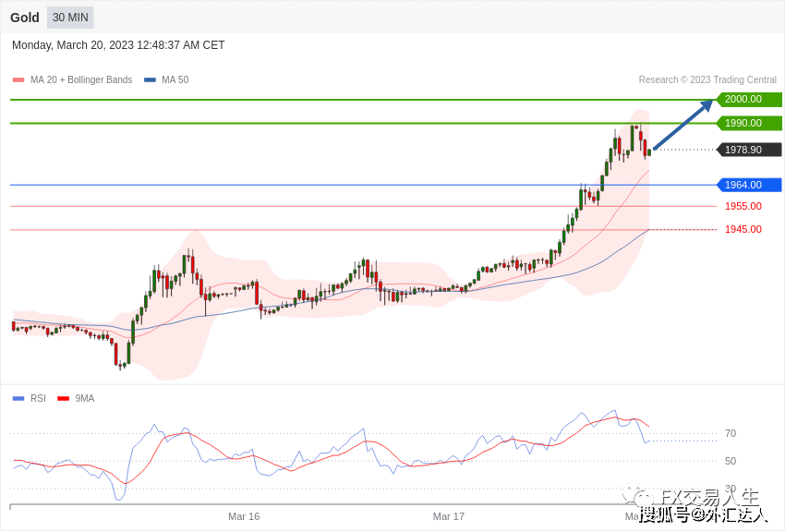Click the 1955.00 support level label
Screen dimensions: 785x532
[743, 206]
